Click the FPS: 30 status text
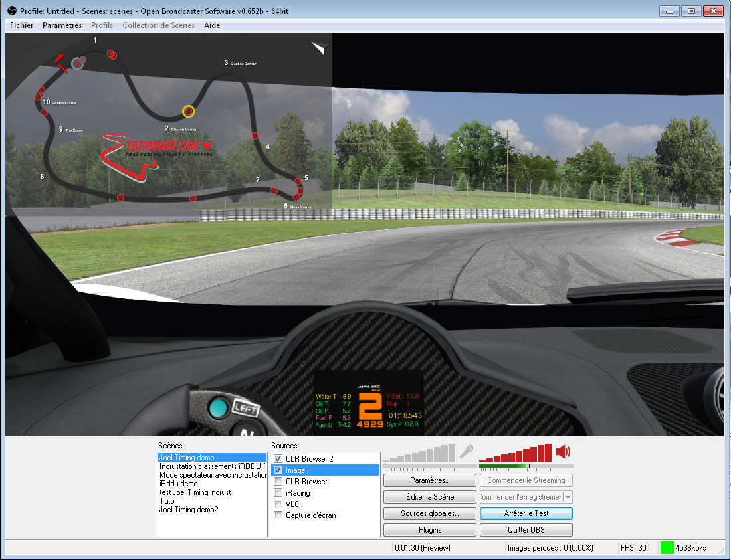The width and height of the screenshot is (731, 560). tap(633, 548)
